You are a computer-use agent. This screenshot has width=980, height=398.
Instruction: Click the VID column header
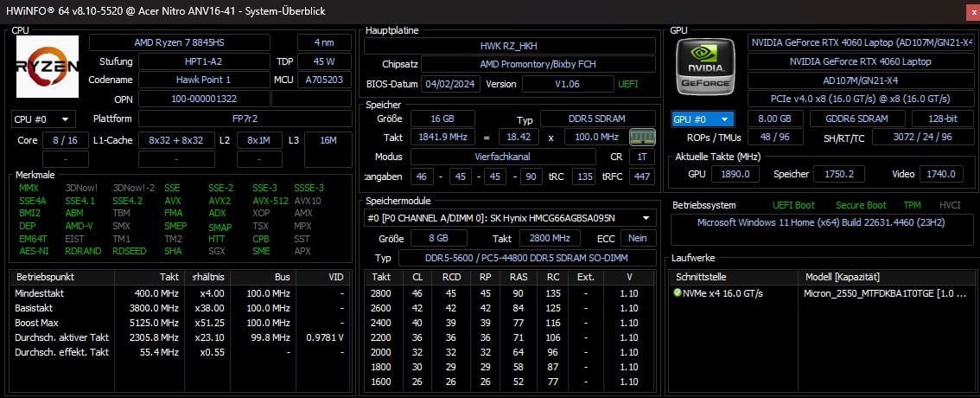(335, 277)
